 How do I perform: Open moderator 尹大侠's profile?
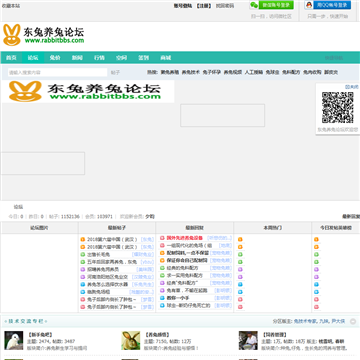[x=338, y=321]
